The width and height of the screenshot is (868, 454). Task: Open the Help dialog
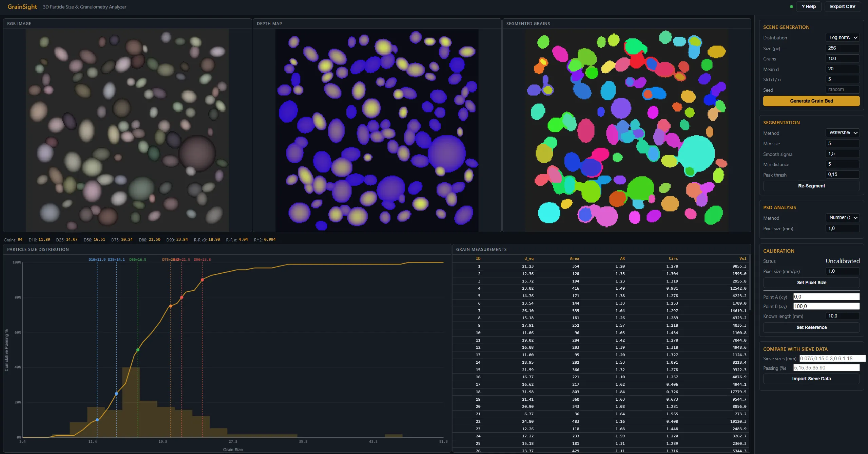(x=809, y=6)
